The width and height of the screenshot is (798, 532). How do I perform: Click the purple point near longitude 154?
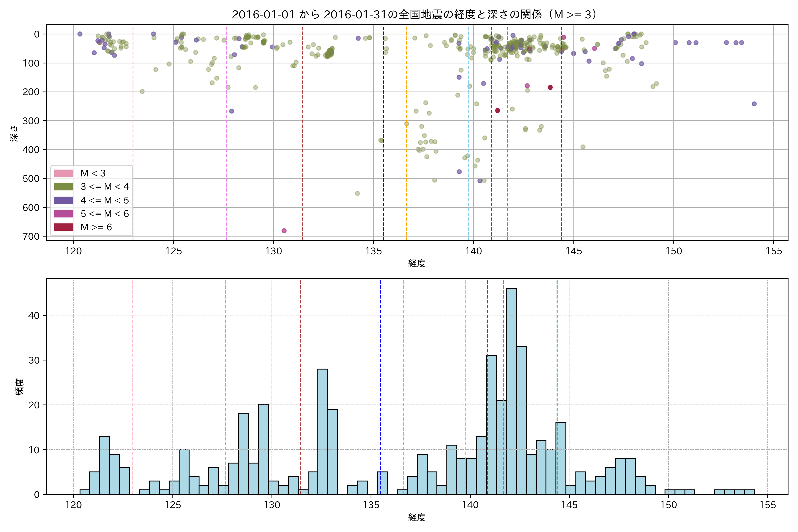[754, 104]
